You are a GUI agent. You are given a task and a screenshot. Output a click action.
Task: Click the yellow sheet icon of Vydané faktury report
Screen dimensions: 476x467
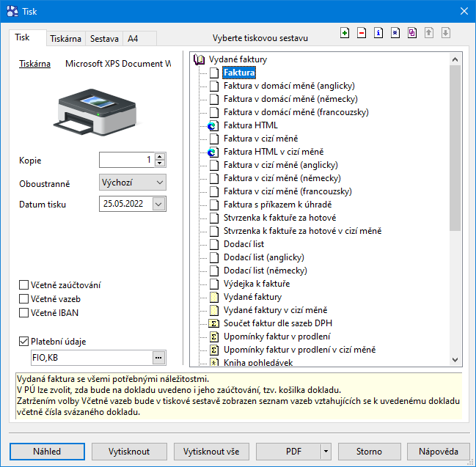[x=214, y=297]
